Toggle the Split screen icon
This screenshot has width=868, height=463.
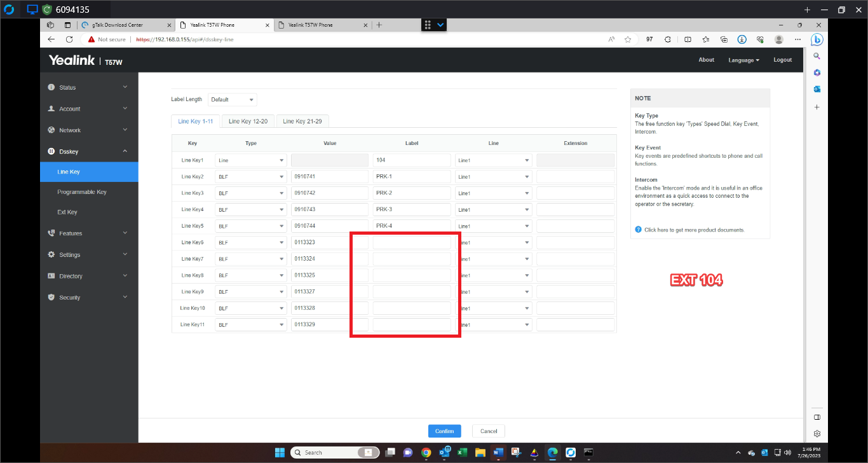(x=688, y=39)
